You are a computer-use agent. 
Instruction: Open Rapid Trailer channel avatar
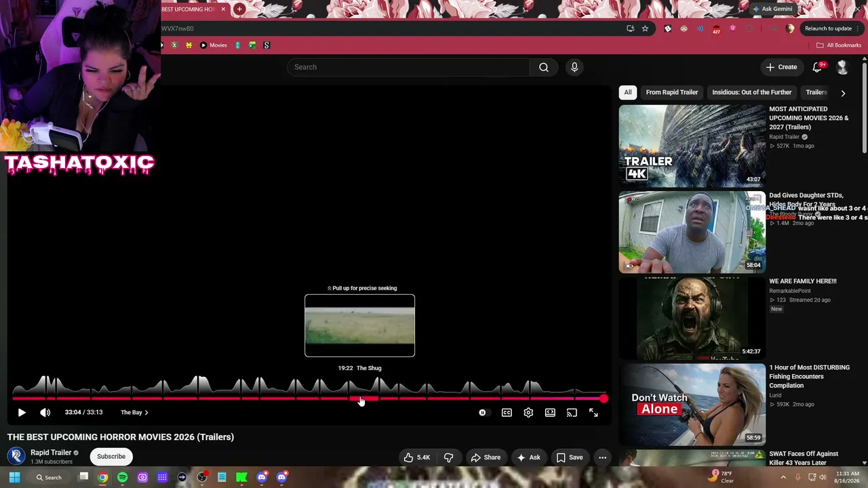[x=16, y=456]
